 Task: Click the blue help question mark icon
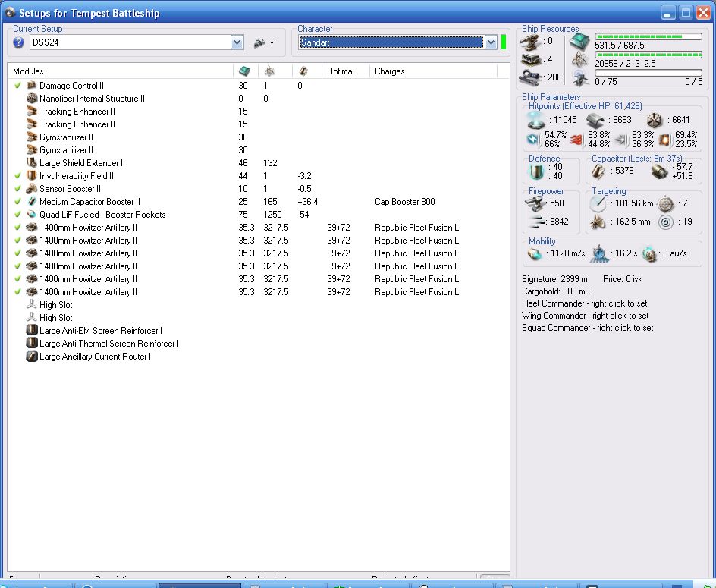(18, 42)
